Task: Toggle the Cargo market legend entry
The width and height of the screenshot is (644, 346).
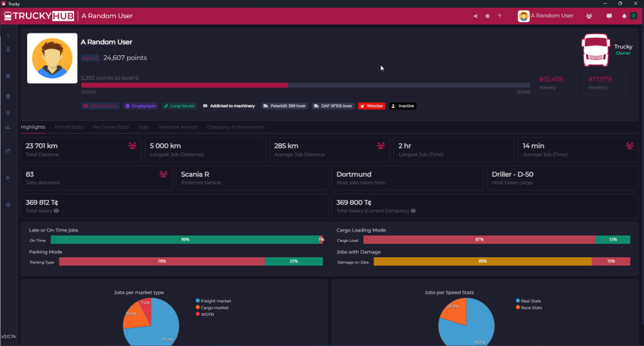Action: (x=212, y=307)
